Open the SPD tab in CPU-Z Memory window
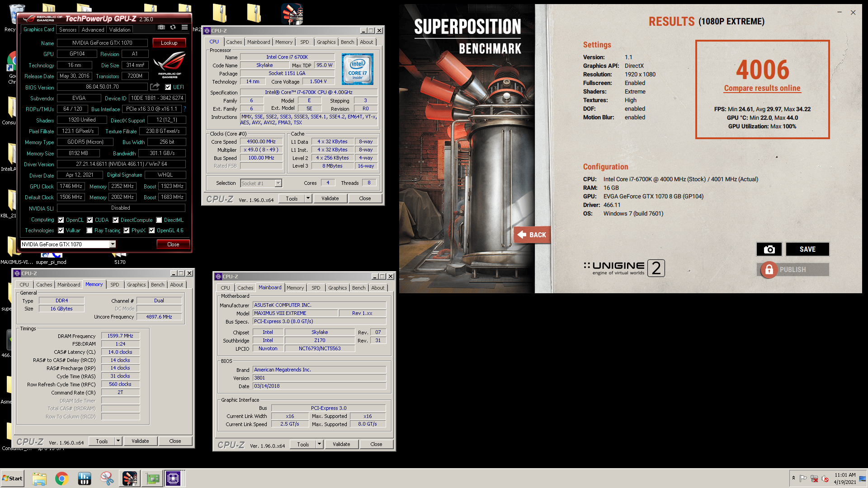Image resolution: width=868 pixels, height=488 pixels. point(115,285)
